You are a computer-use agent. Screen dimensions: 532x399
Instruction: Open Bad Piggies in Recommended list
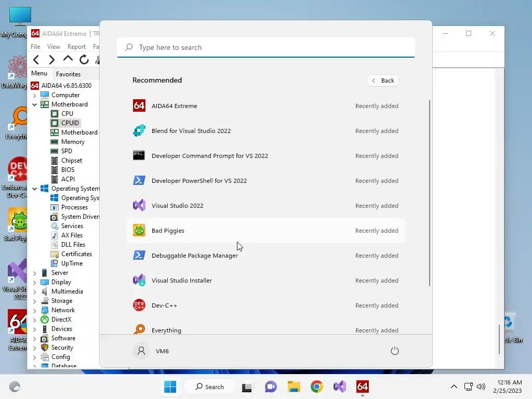(x=266, y=230)
